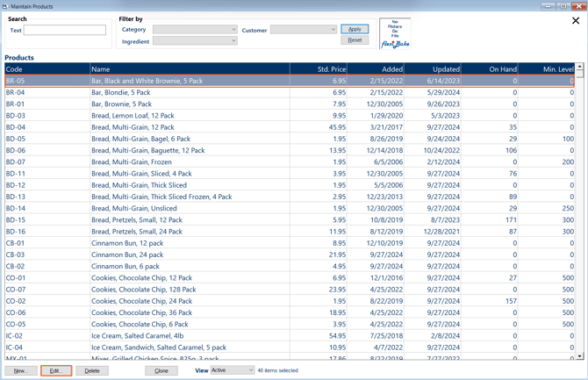Focus the Search Text input field
This screenshot has width=588, height=380.
(x=65, y=31)
